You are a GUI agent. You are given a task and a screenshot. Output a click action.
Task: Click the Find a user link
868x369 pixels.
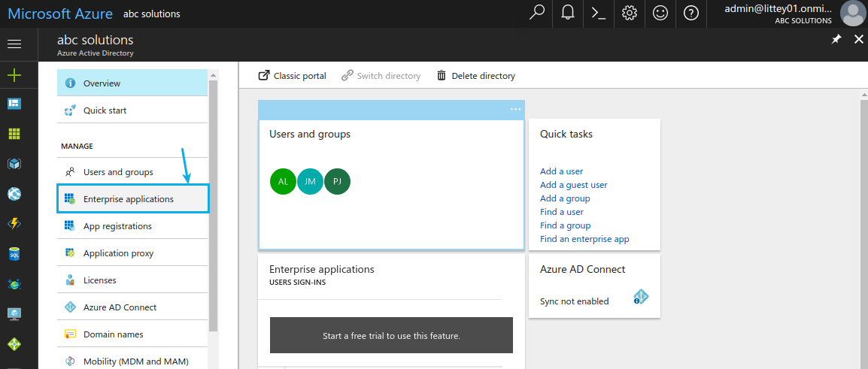[561, 212]
